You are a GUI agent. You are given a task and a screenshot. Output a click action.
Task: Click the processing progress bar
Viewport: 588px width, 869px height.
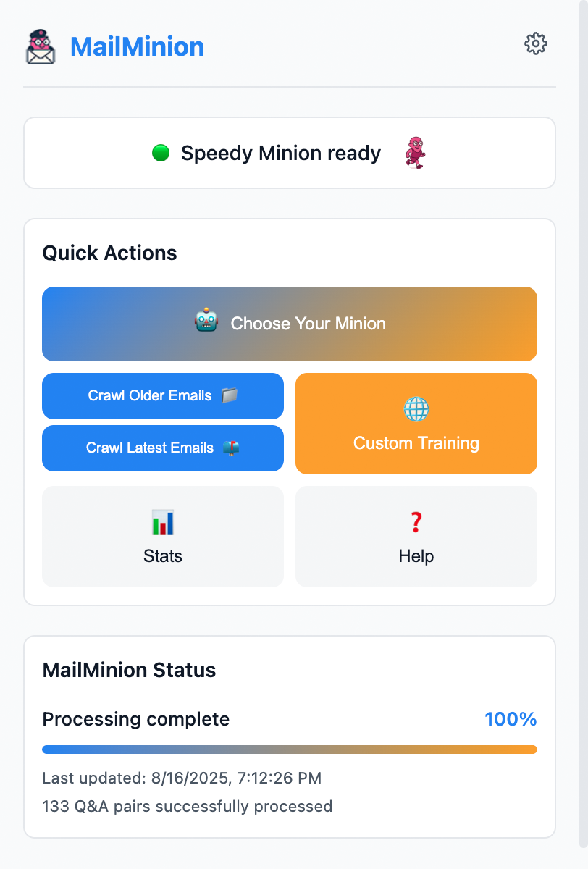pos(290,750)
